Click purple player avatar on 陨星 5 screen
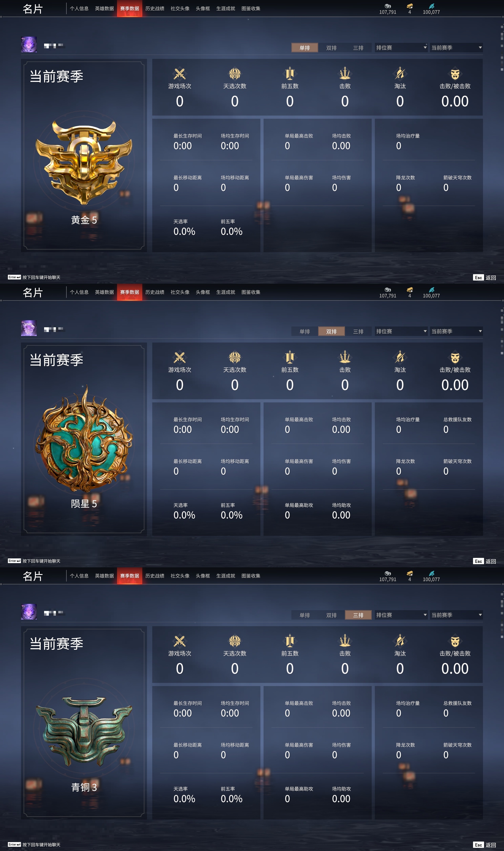The height and width of the screenshot is (851, 504). pyautogui.click(x=29, y=328)
